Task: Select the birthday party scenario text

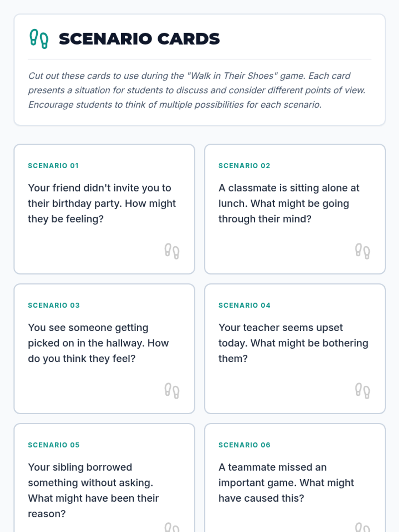Action: click(x=102, y=203)
